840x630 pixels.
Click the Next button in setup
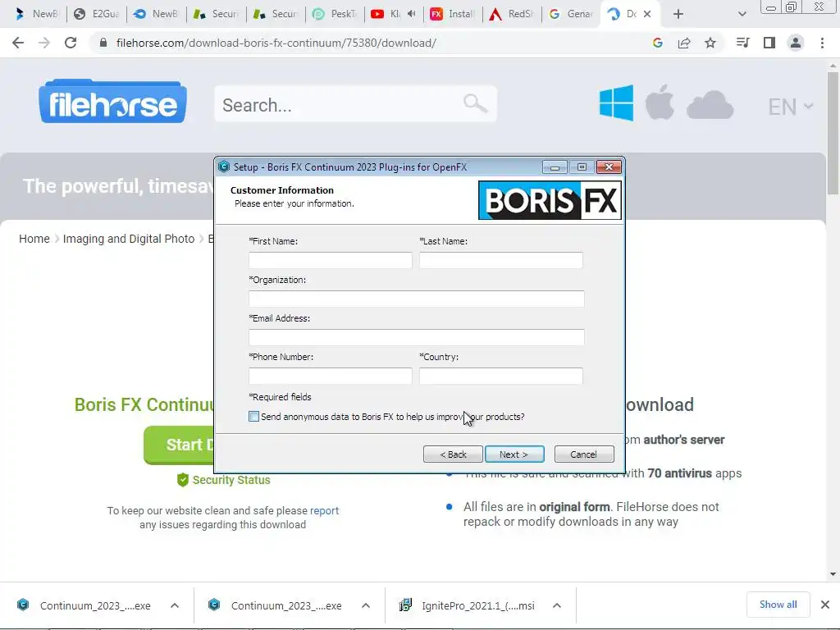pyautogui.click(x=514, y=454)
